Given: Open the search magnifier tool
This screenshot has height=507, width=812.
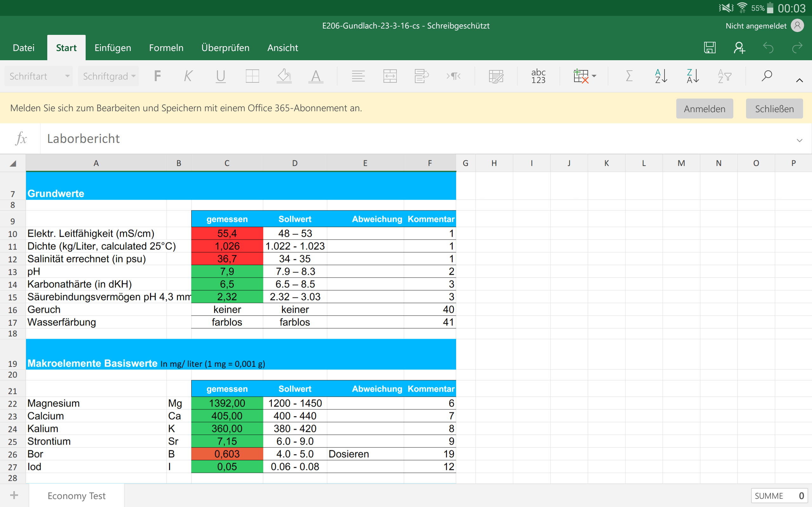Looking at the screenshot, I should point(767,76).
